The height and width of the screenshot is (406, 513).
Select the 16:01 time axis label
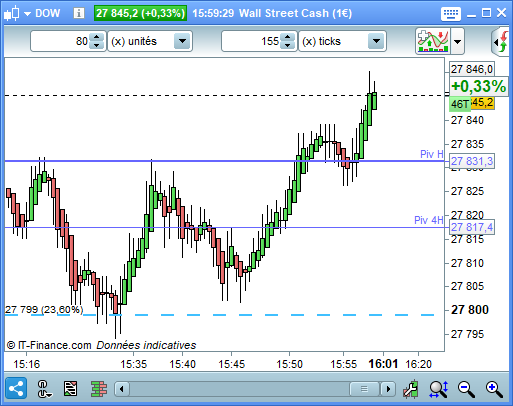point(383,363)
